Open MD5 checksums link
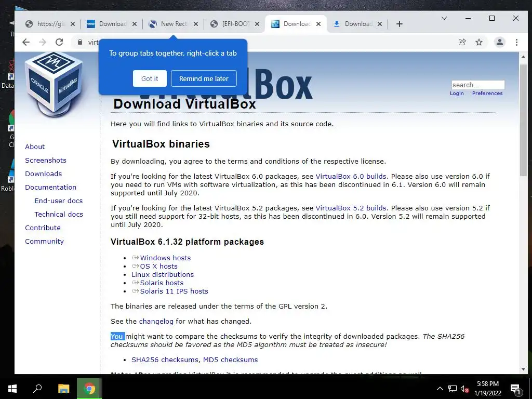532x399 pixels. pyautogui.click(x=230, y=360)
